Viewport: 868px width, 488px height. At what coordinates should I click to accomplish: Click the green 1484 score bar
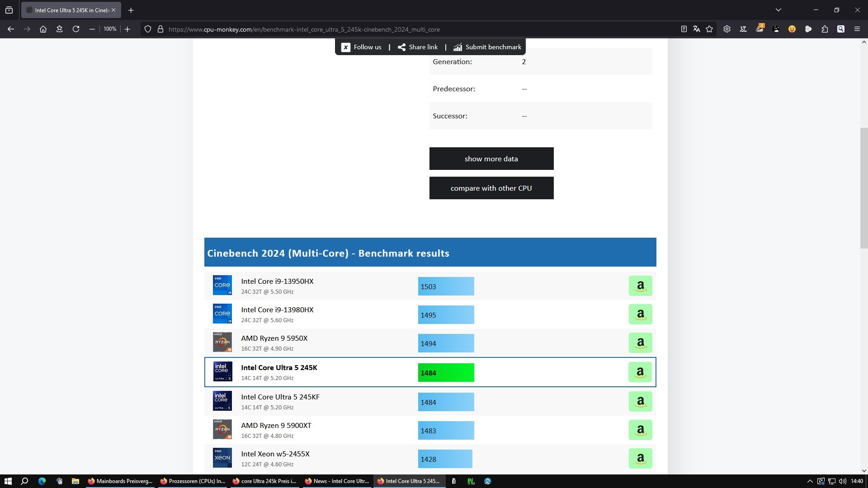tap(446, 373)
